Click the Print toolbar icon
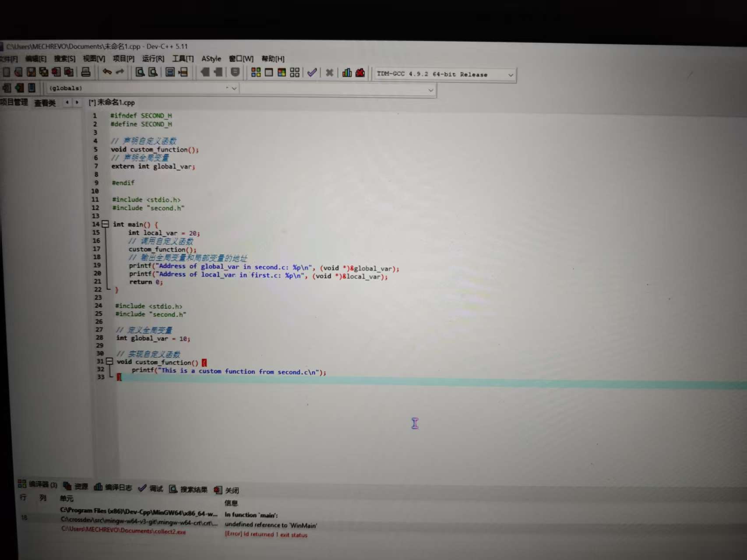 86,72
